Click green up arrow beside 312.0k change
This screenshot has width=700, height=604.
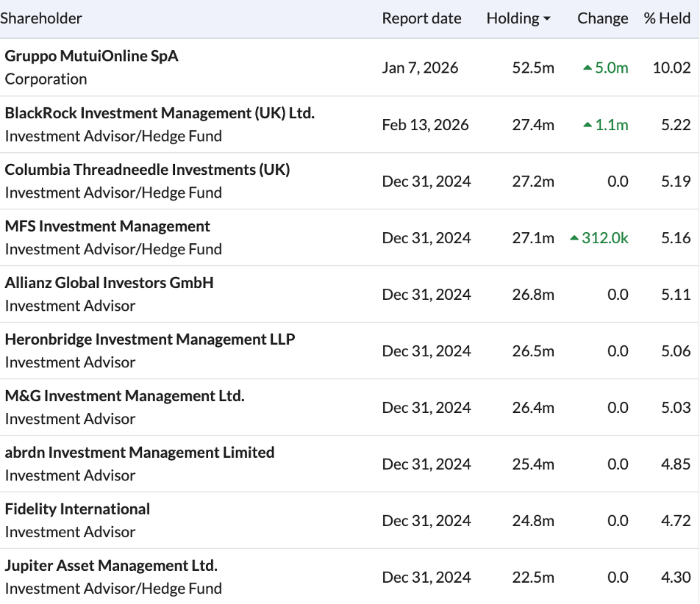point(574,238)
